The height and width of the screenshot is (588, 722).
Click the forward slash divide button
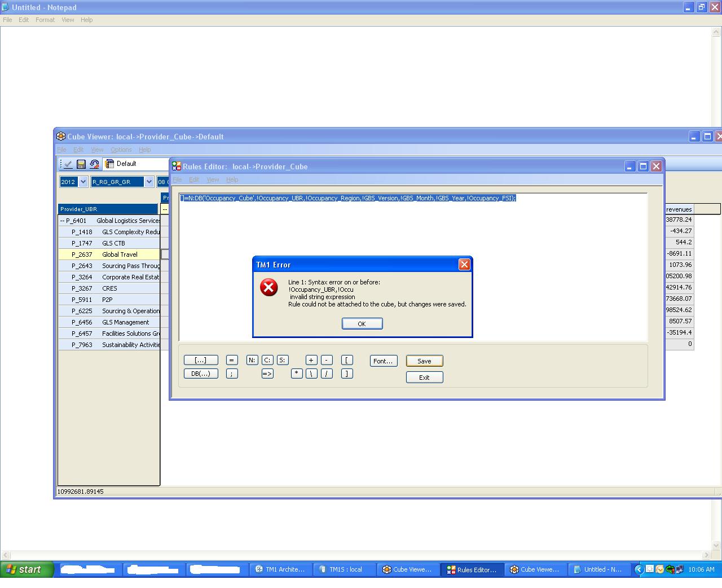point(327,374)
